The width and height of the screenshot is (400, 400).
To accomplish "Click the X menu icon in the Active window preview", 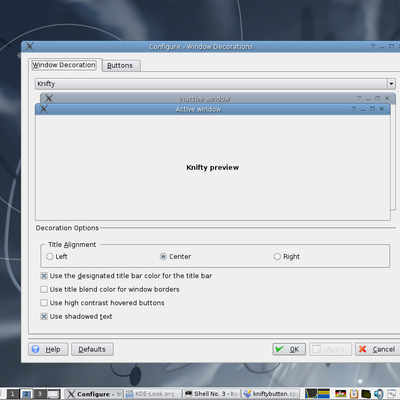I will (44, 109).
